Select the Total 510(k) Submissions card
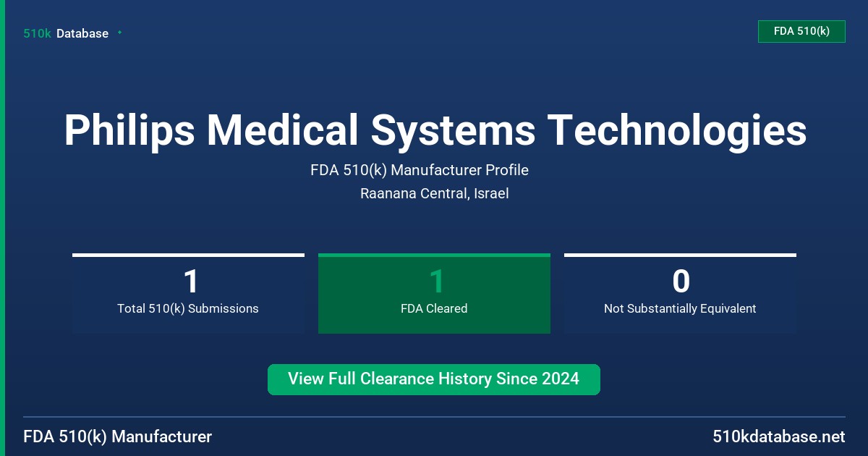The image size is (868, 456). 188,293
